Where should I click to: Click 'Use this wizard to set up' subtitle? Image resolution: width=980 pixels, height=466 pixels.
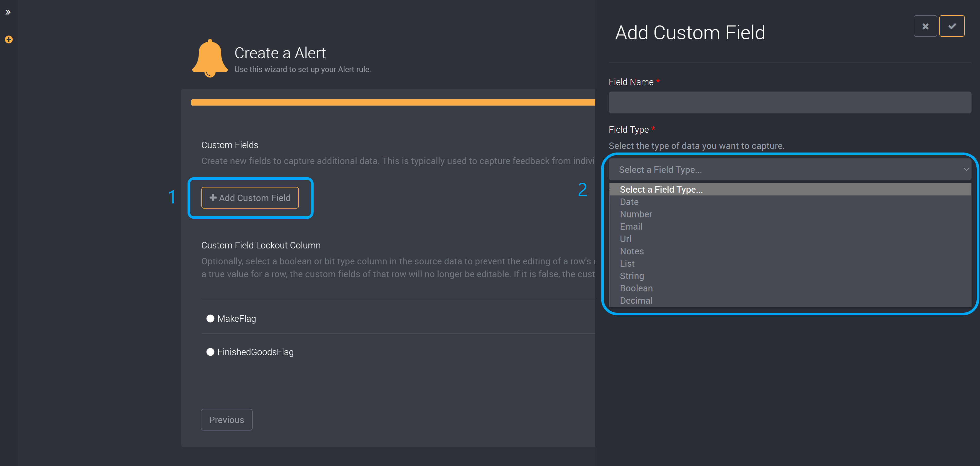tap(302, 69)
